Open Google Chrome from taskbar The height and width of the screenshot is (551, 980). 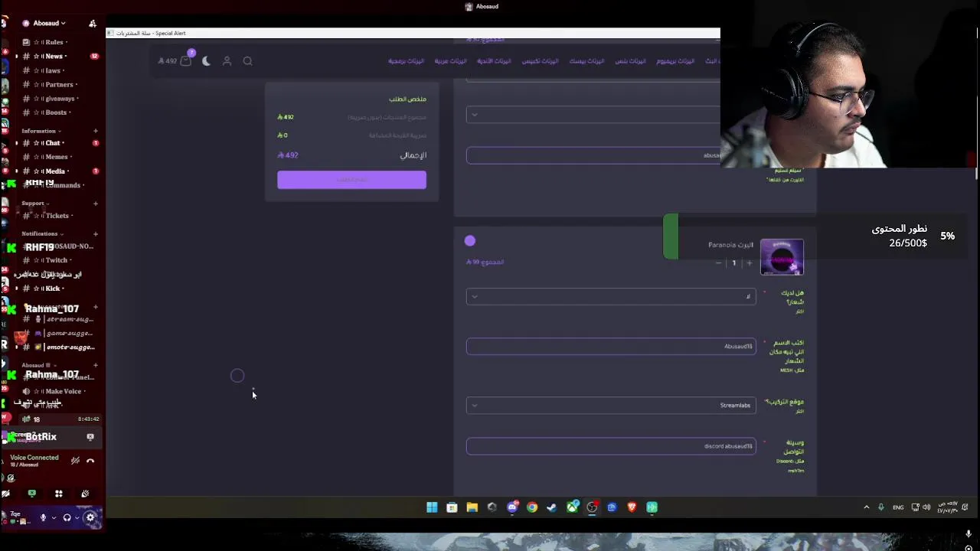532,507
